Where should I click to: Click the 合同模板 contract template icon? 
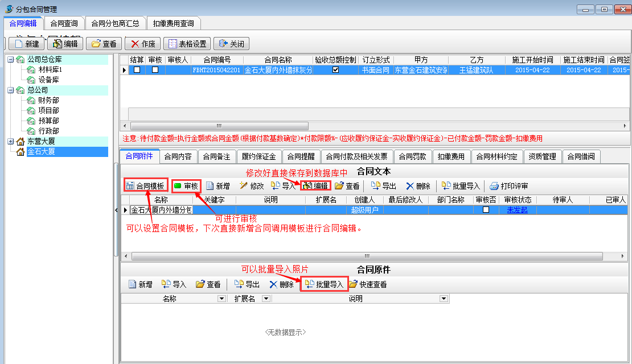(130, 186)
